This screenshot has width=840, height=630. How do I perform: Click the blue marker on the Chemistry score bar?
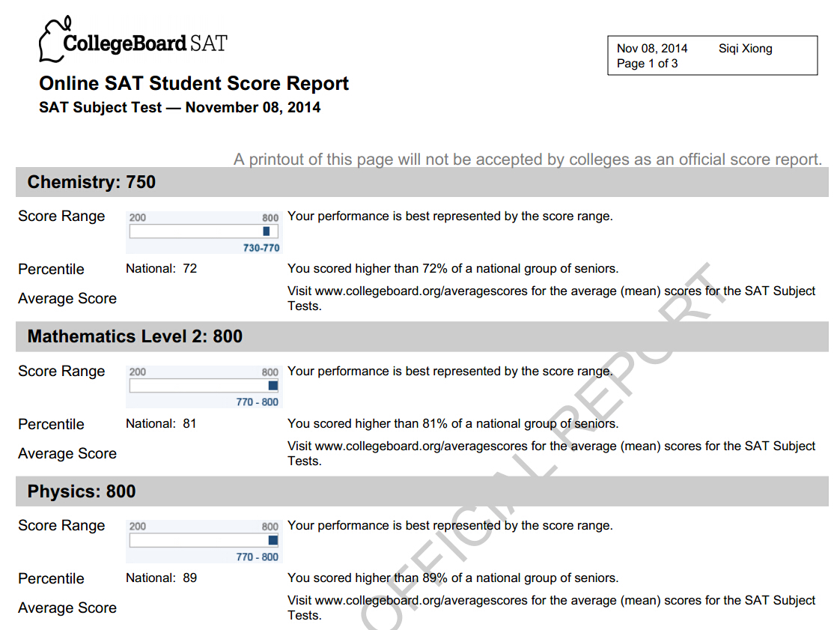267,231
